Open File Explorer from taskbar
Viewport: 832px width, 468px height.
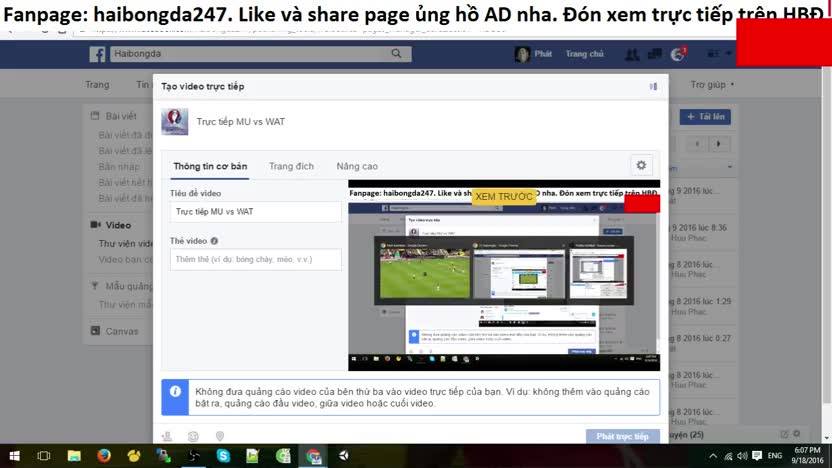74,456
